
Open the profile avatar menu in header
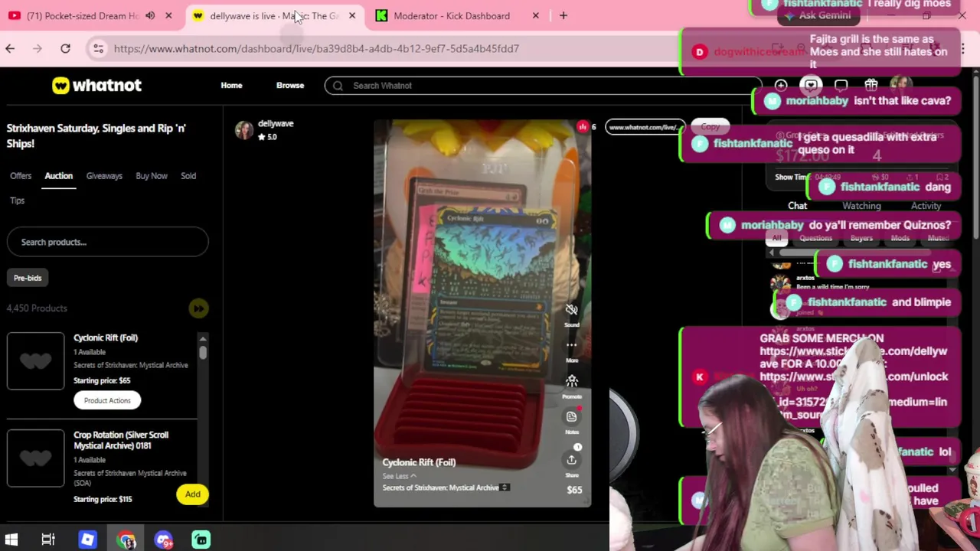[x=900, y=85]
